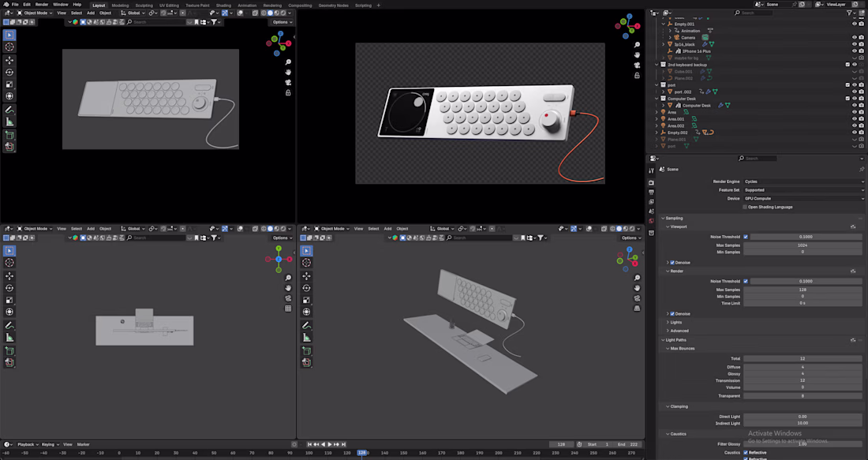Open Global orientation dropdown in bottom-right viewport
Screen dimensions: 868x460
click(x=443, y=229)
